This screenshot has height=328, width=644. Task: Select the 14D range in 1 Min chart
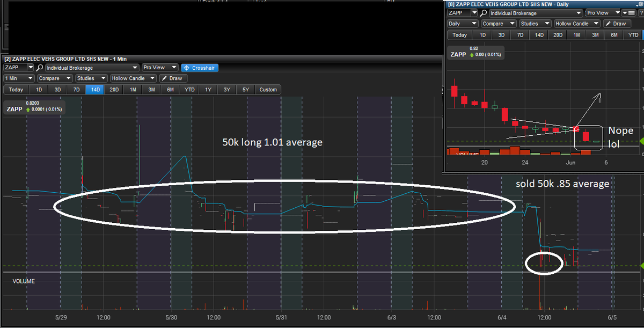point(95,90)
